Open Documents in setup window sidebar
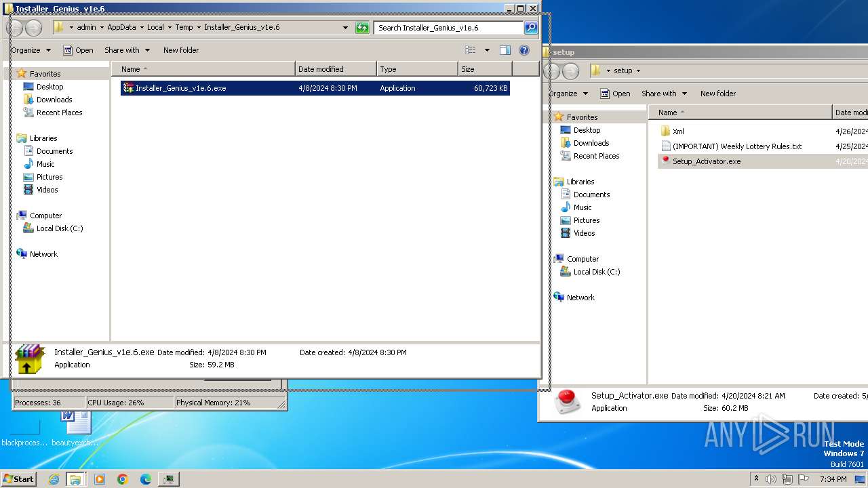 (591, 195)
